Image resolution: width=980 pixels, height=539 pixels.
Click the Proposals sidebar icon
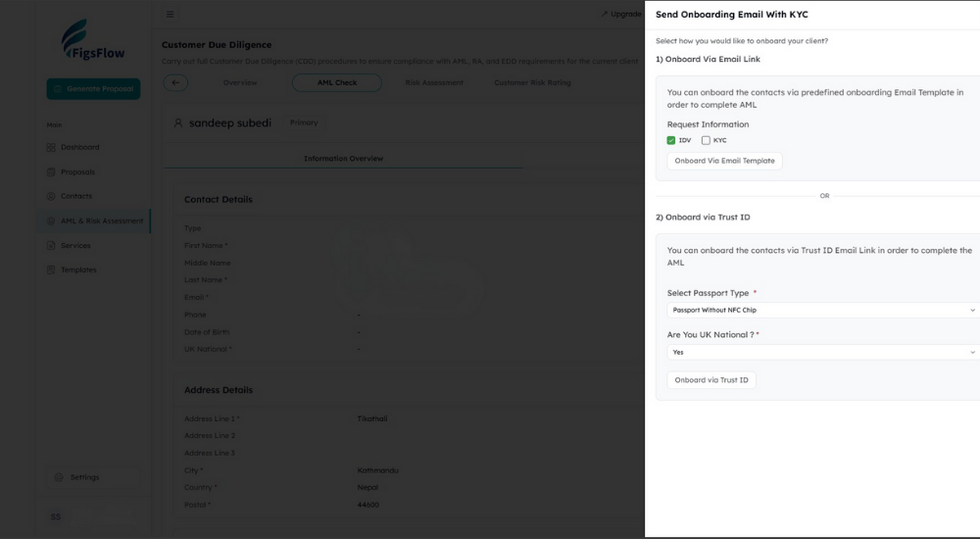point(51,171)
